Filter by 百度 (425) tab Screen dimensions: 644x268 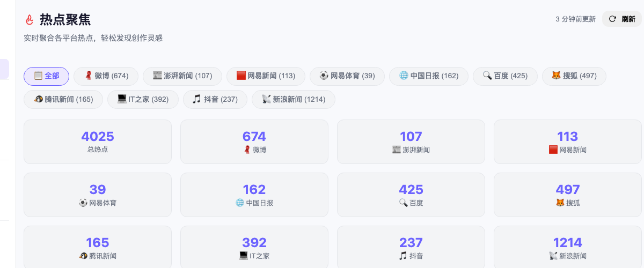pyautogui.click(x=505, y=76)
